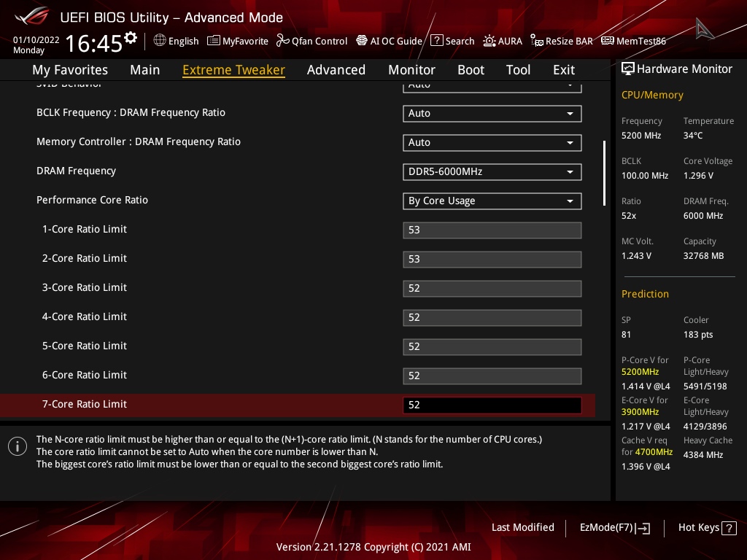Image resolution: width=747 pixels, height=560 pixels.
Task: Click the 1.296 V core voltage value
Action: 698,175
